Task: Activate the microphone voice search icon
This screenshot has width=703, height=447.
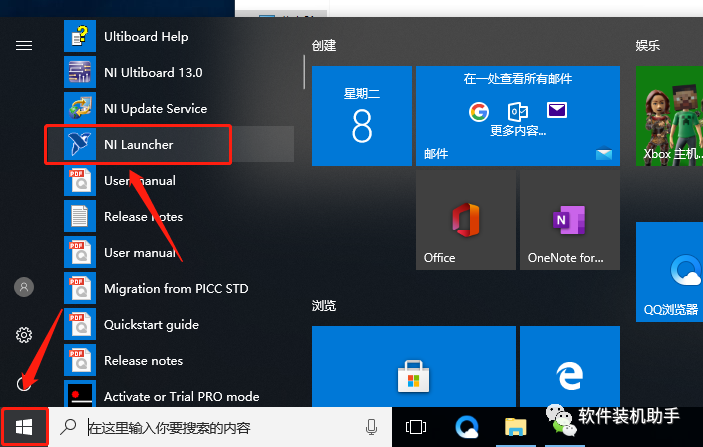Action: coord(371,427)
